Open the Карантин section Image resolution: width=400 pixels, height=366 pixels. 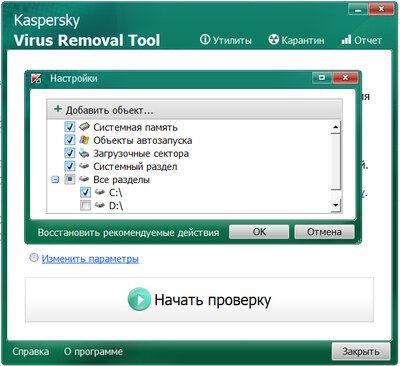(x=296, y=40)
